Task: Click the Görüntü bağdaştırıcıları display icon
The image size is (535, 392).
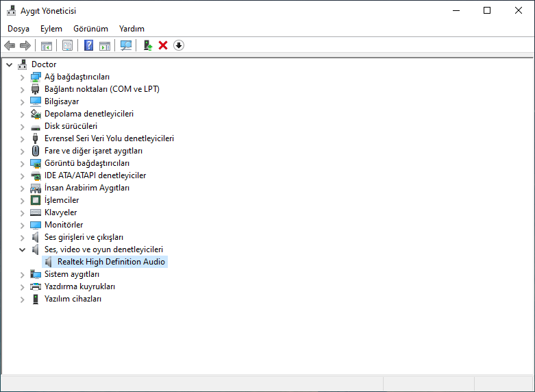Action: 36,163
